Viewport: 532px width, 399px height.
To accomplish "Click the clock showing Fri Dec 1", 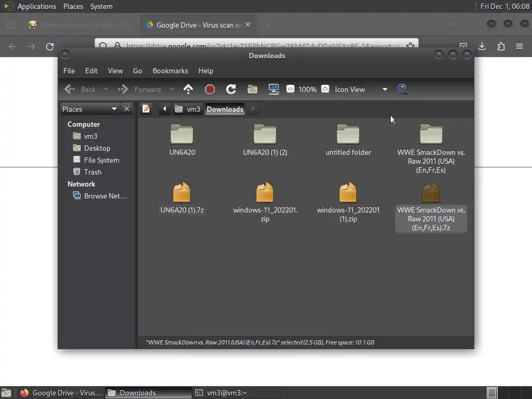I will [504, 6].
